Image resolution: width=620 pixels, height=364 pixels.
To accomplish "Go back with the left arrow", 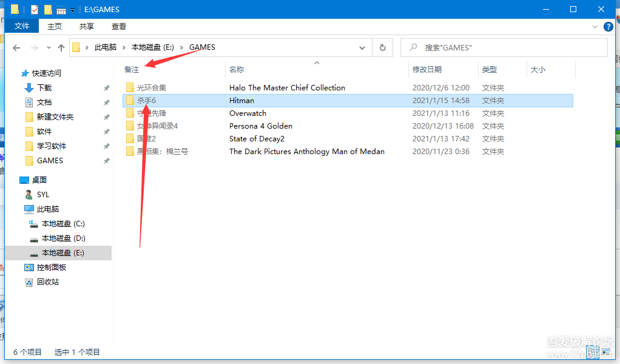I will coord(16,48).
